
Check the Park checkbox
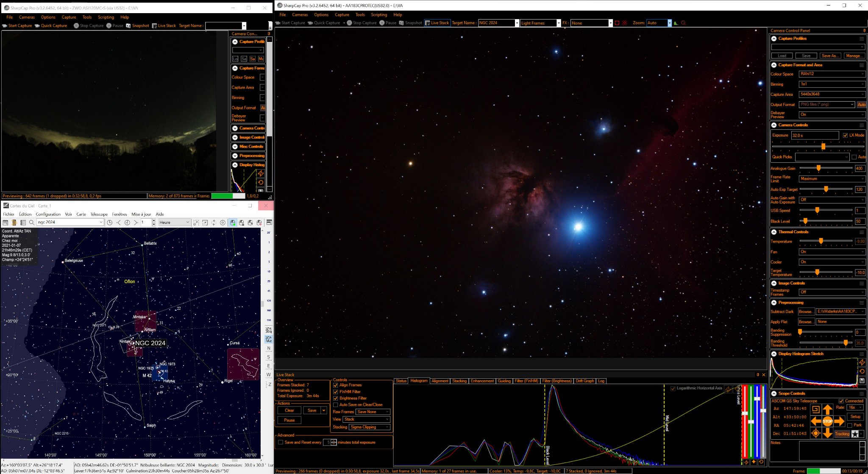[849, 425]
